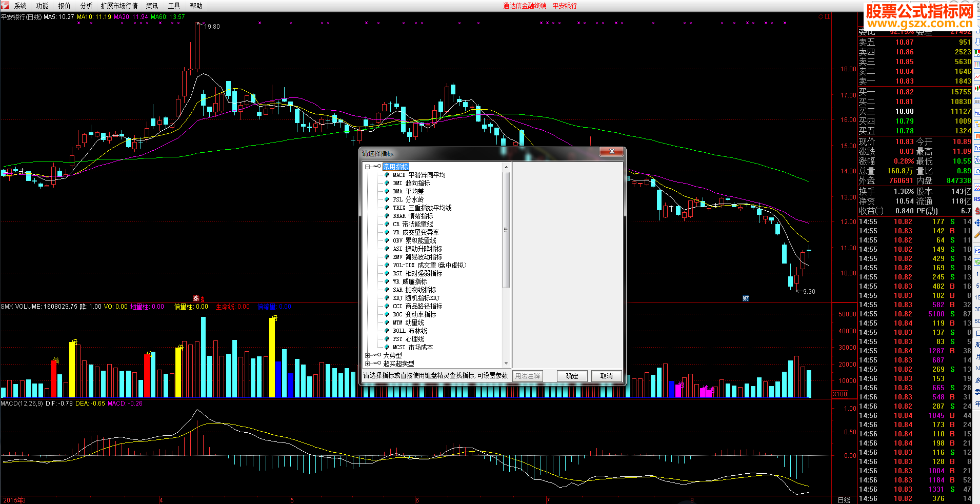Click the diamond icon beside OBV 累积能量线
980x504 pixels.
click(387, 240)
